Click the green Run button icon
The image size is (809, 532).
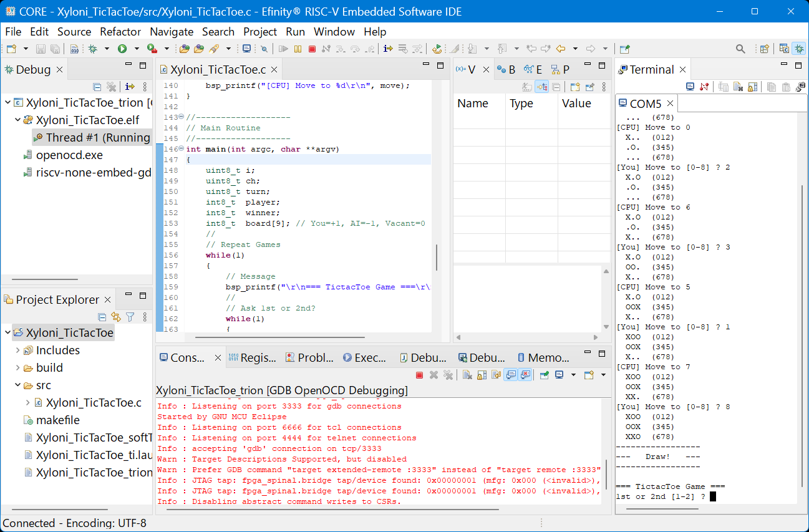[122, 49]
